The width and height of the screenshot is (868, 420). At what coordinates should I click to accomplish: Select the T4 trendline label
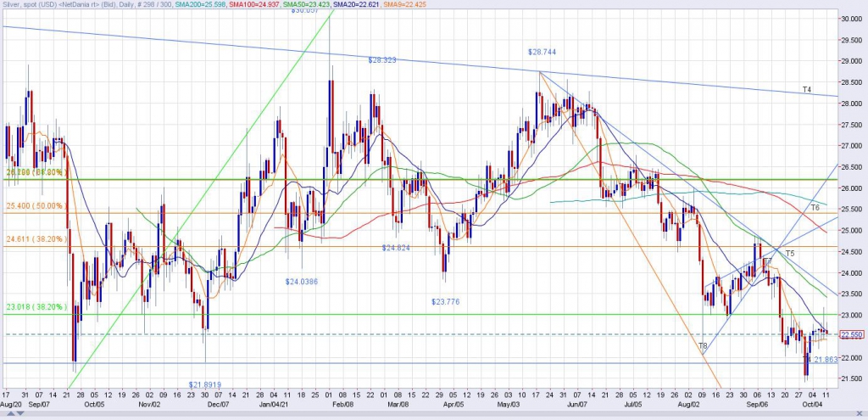tap(807, 90)
